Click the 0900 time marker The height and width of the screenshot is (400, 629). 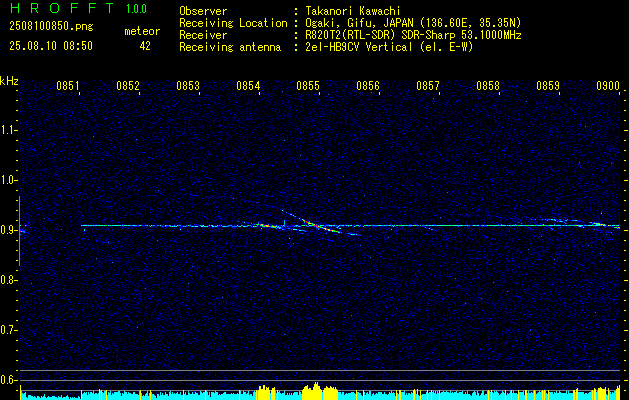[x=608, y=85]
